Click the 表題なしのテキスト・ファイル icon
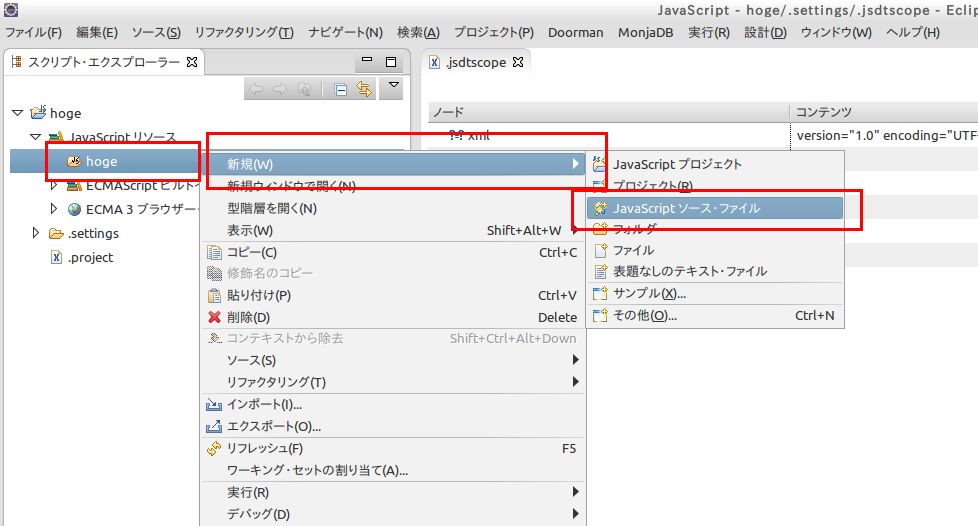978x526 pixels. tap(600, 271)
